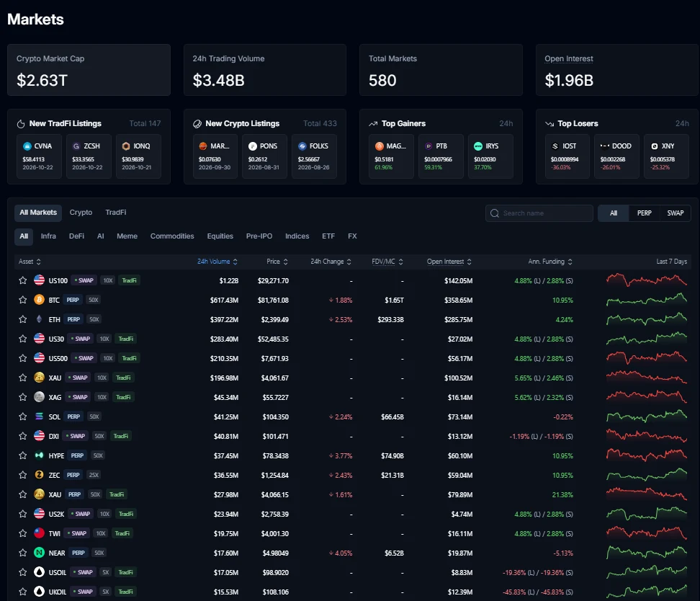The width and height of the screenshot is (700, 601).
Task: Click the TWI flag icon
Action: [x=40, y=533]
